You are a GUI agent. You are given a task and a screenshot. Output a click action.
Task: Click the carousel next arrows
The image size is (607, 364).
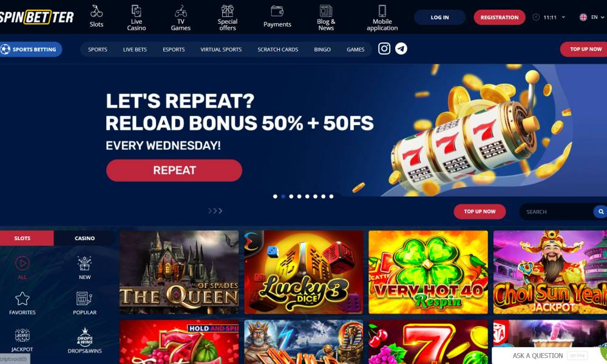pyautogui.click(x=215, y=211)
